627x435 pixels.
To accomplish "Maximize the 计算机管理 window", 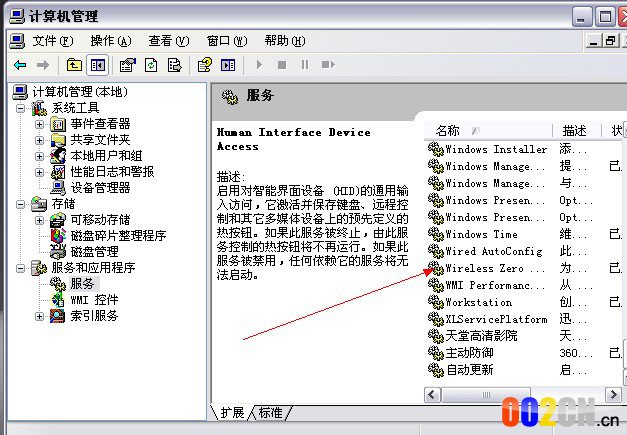I will click(x=605, y=17).
